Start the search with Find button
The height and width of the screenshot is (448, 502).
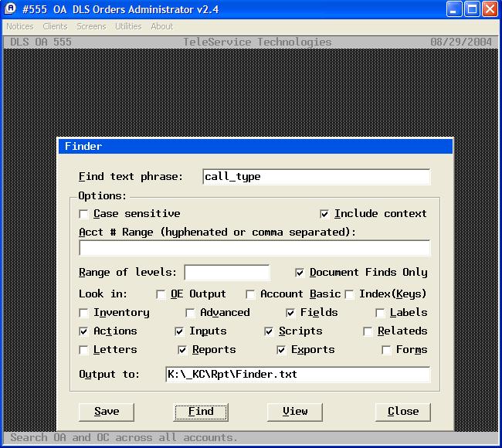(x=201, y=412)
